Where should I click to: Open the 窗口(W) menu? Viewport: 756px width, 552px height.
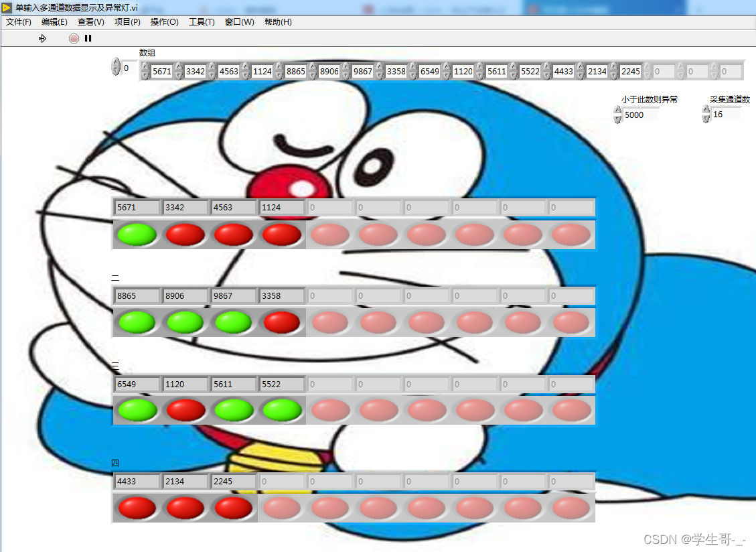[239, 21]
